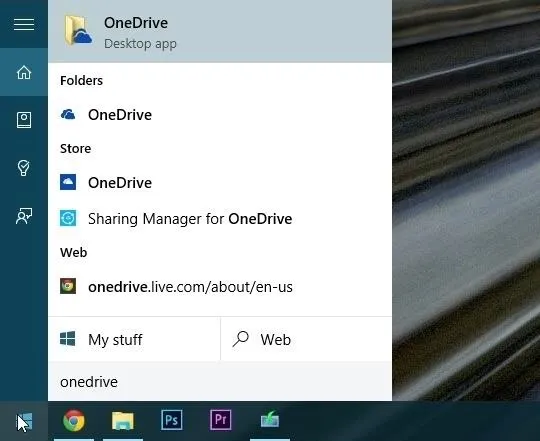This screenshot has height=441, width=540.
Task: Click the onedrive search input box
Action: coord(220,382)
